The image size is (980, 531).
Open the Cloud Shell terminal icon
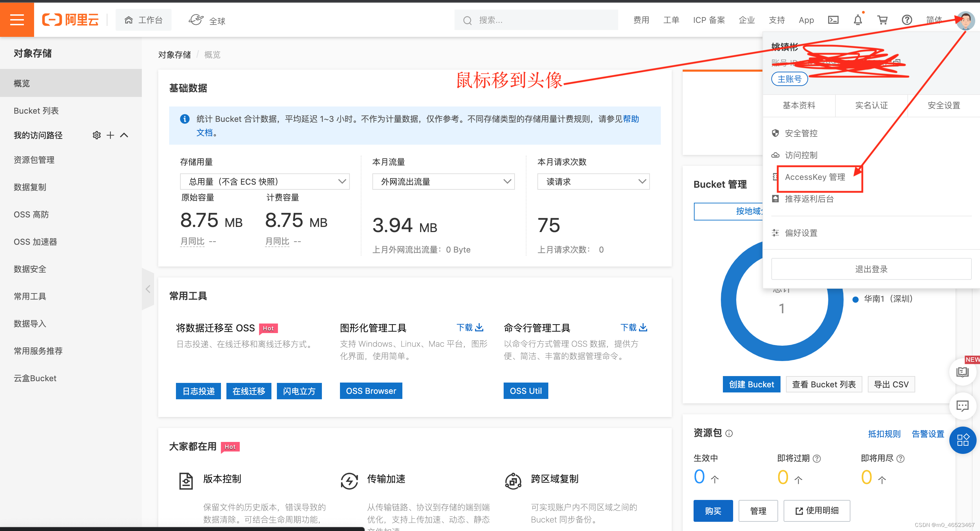pyautogui.click(x=833, y=20)
